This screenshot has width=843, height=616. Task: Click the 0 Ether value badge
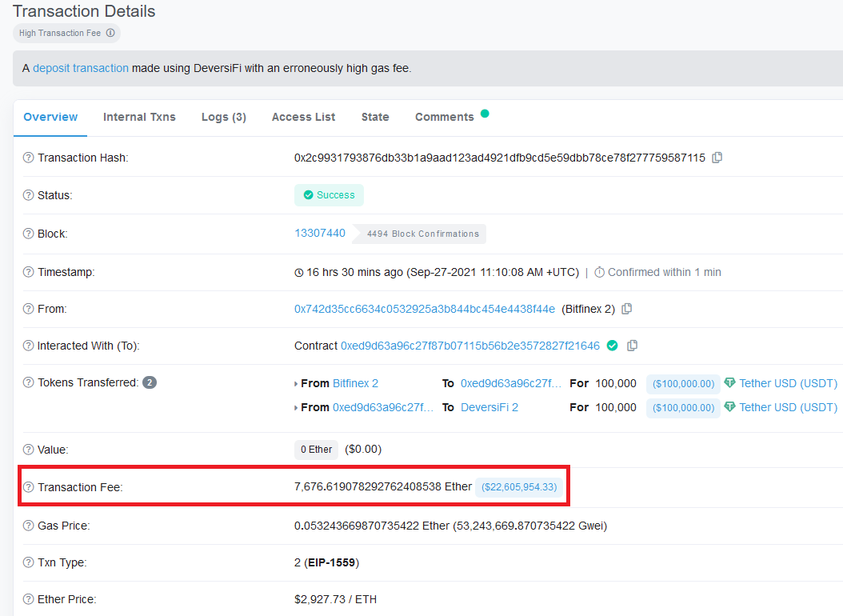[316, 450]
